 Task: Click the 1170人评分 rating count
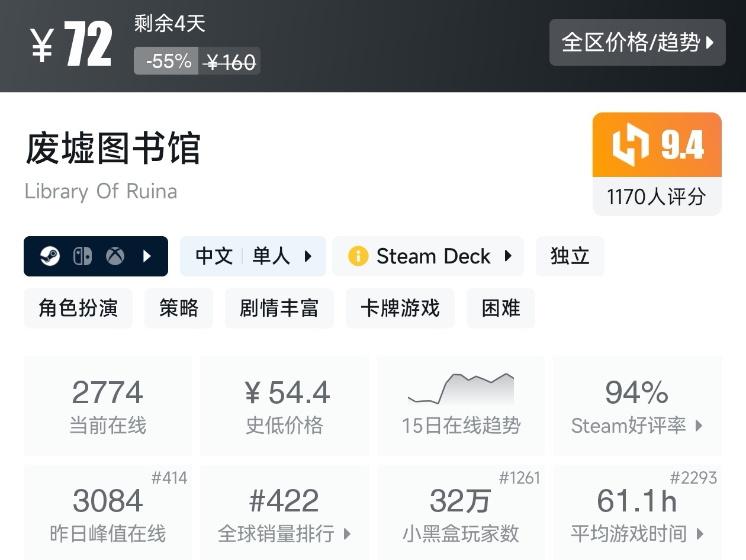click(656, 197)
